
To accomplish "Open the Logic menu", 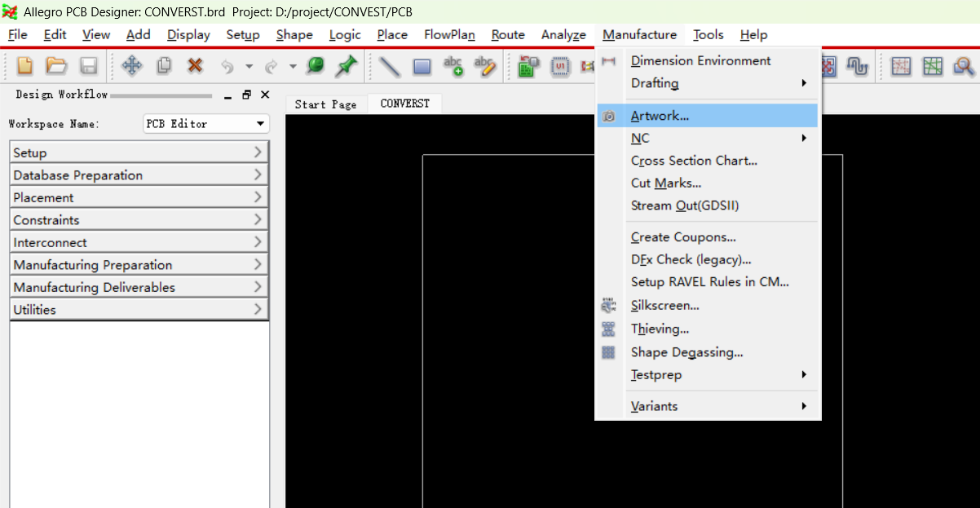I will pyautogui.click(x=345, y=34).
